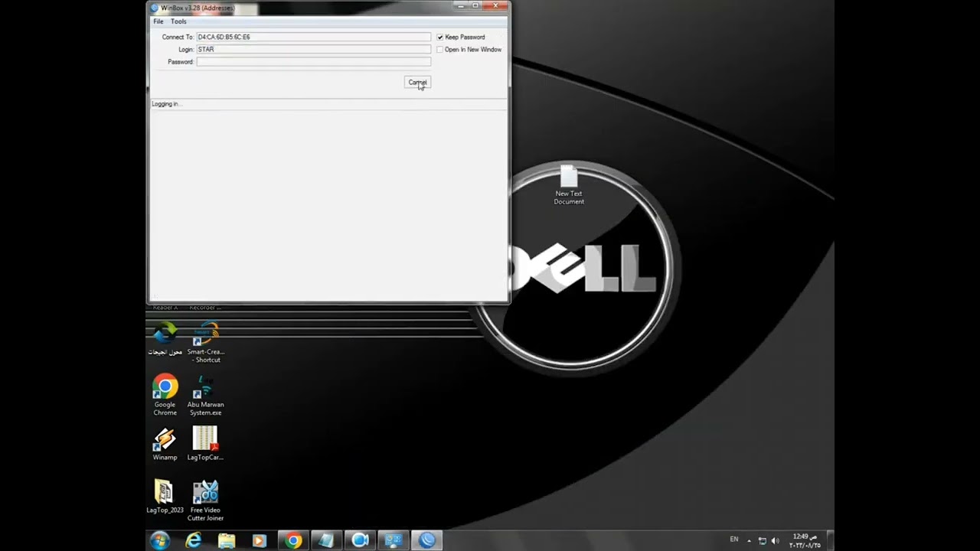
Task: Open the volume speaker tray icon
Action: [x=776, y=541]
